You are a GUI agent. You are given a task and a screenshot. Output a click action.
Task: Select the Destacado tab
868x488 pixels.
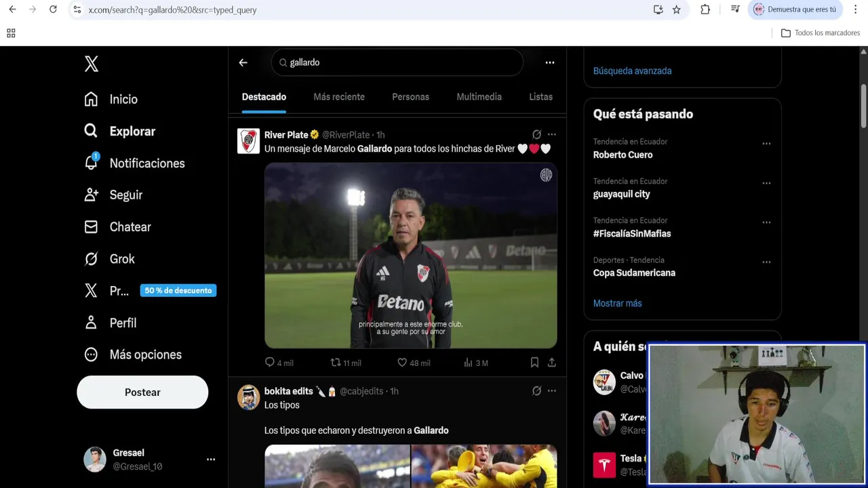(x=264, y=97)
